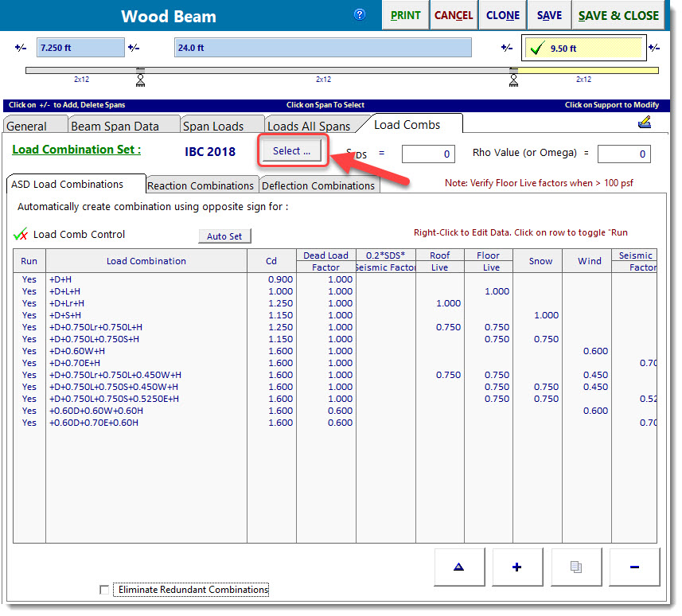The height and width of the screenshot is (616, 682).
Task: Open the Deflection Combinations tab
Action: [x=318, y=185]
